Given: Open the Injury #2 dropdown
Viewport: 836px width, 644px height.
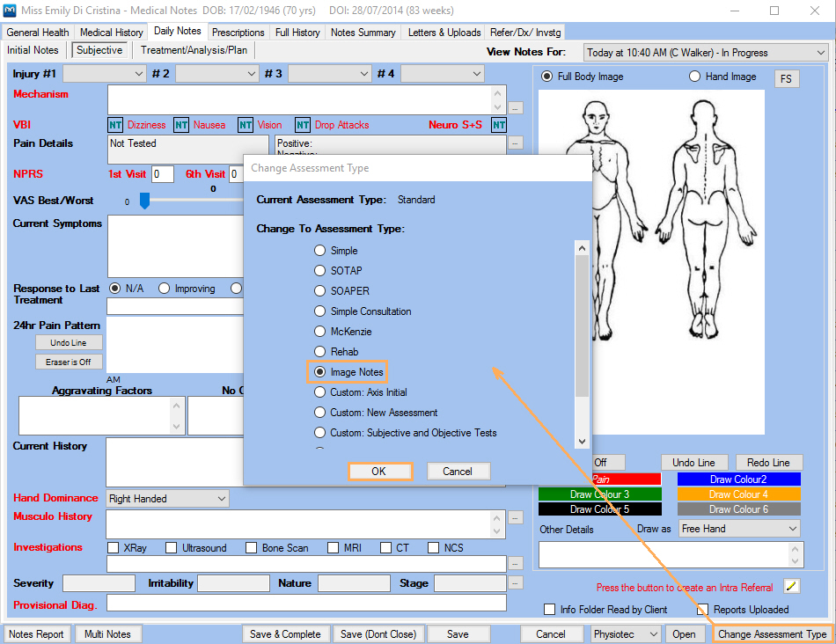Looking at the screenshot, I should [x=217, y=74].
